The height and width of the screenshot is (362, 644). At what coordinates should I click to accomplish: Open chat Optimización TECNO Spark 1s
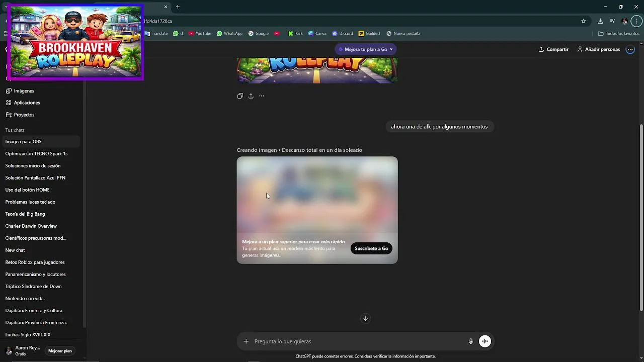[x=42, y=154]
